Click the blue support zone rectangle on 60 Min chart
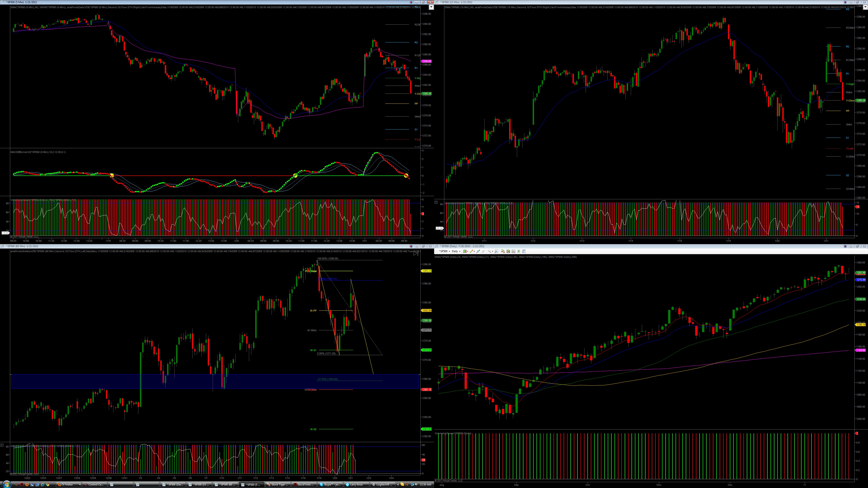This screenshot has width=868, height=488. [x=215, y=381]
